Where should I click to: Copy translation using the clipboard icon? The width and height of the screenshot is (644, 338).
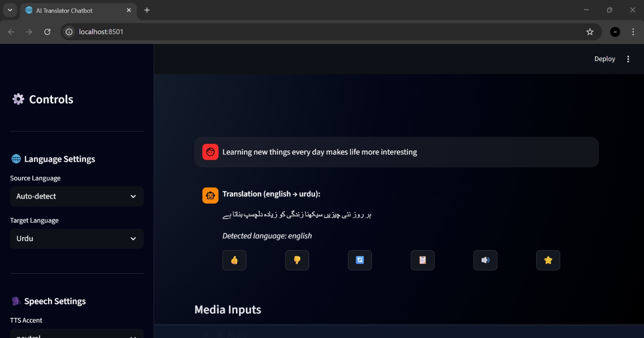pos(423,260)
